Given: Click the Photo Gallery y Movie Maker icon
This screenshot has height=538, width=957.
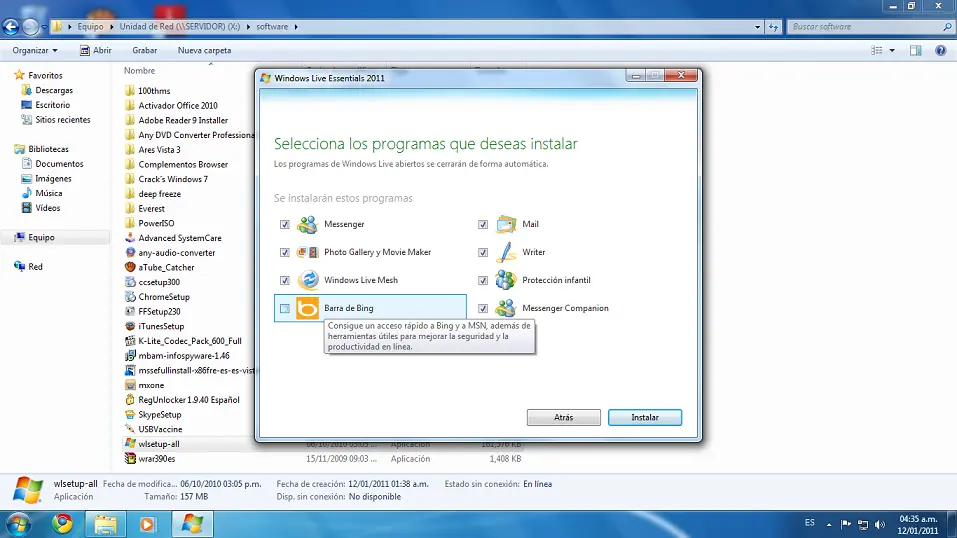Looking at the screenshot, I should tap(307, 252).
